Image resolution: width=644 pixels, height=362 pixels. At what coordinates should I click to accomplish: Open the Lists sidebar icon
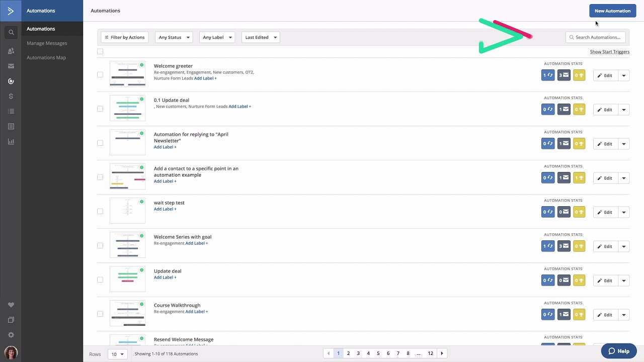[11, 111]
